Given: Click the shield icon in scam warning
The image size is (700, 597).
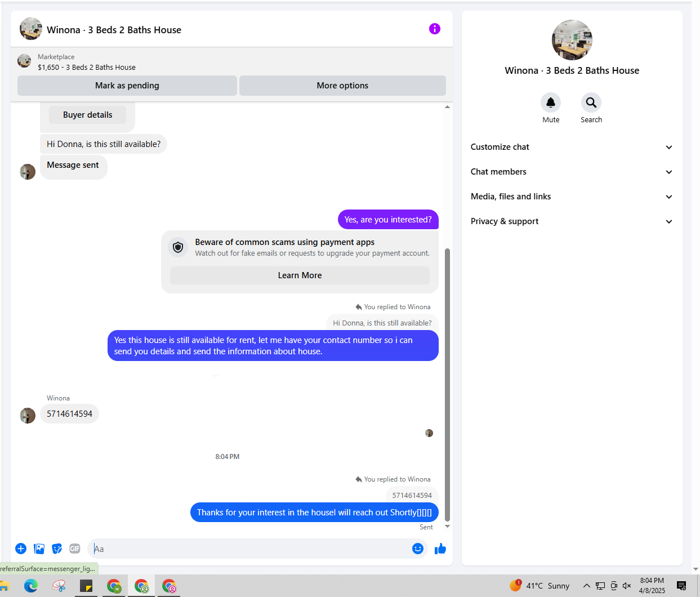Looking at the screenshot, I should (x=178, y=247).
